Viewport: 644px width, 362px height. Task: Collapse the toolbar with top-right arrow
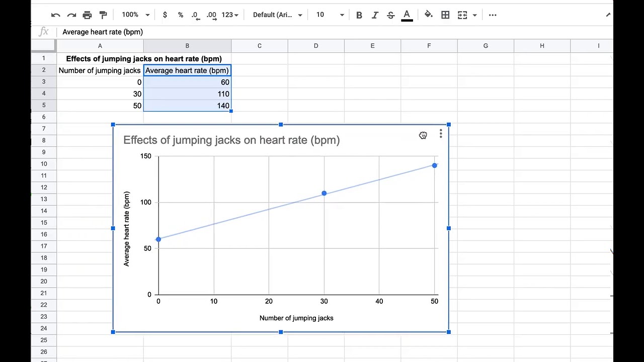pyautogui.click(x=608, y=15)
